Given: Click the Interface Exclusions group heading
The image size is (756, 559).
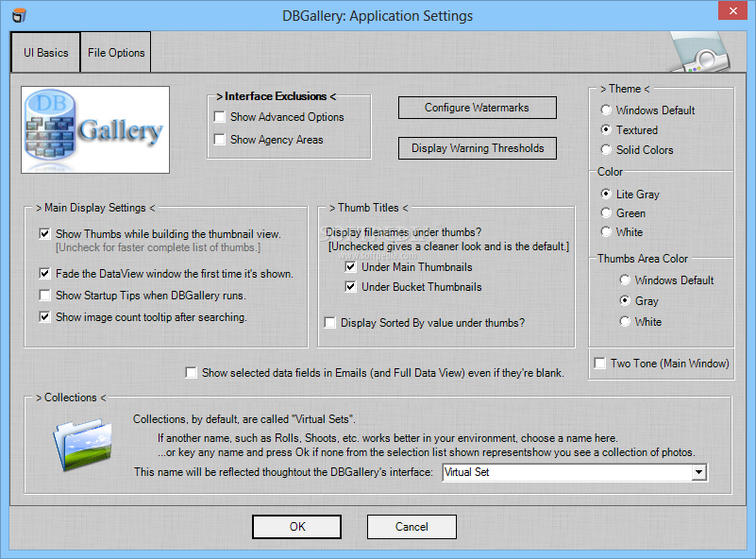Looking at the screenshot, I should 276,96.
